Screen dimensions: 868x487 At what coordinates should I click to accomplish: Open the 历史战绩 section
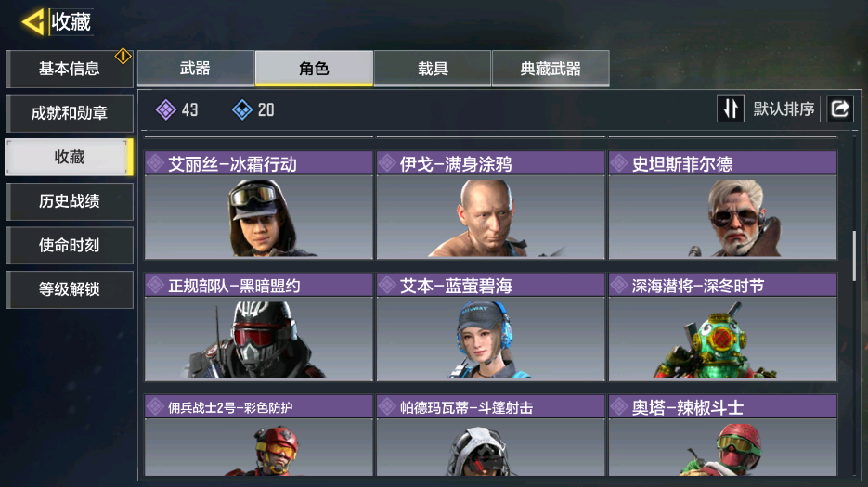coord(70,201)
